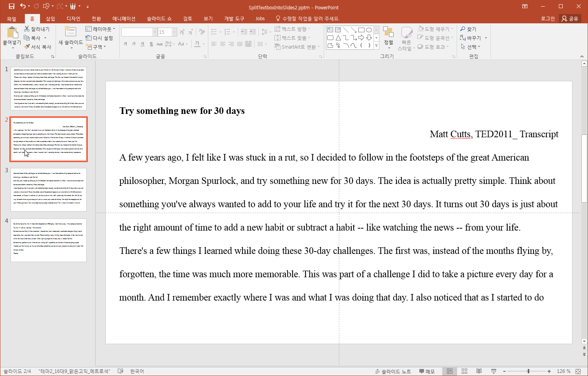588x376 pixels.
Task: Open the Design (디자인) tab
Action: [73, 19]
